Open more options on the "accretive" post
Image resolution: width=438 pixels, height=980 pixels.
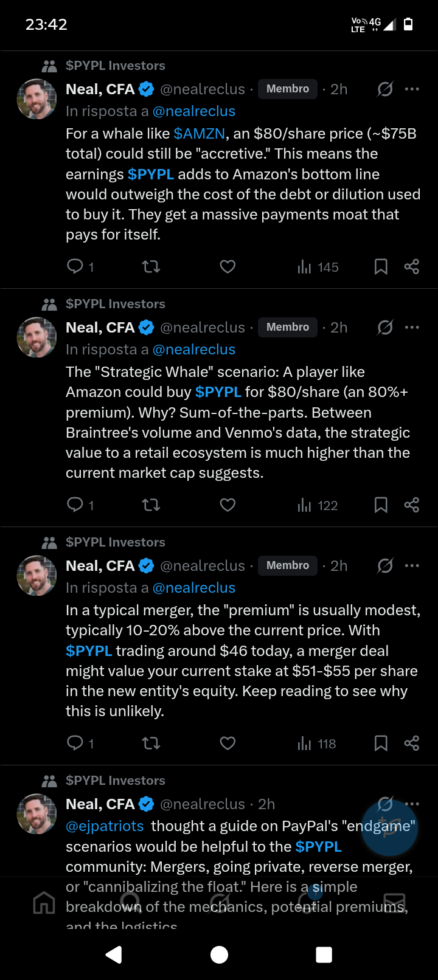tap(412, 89)
